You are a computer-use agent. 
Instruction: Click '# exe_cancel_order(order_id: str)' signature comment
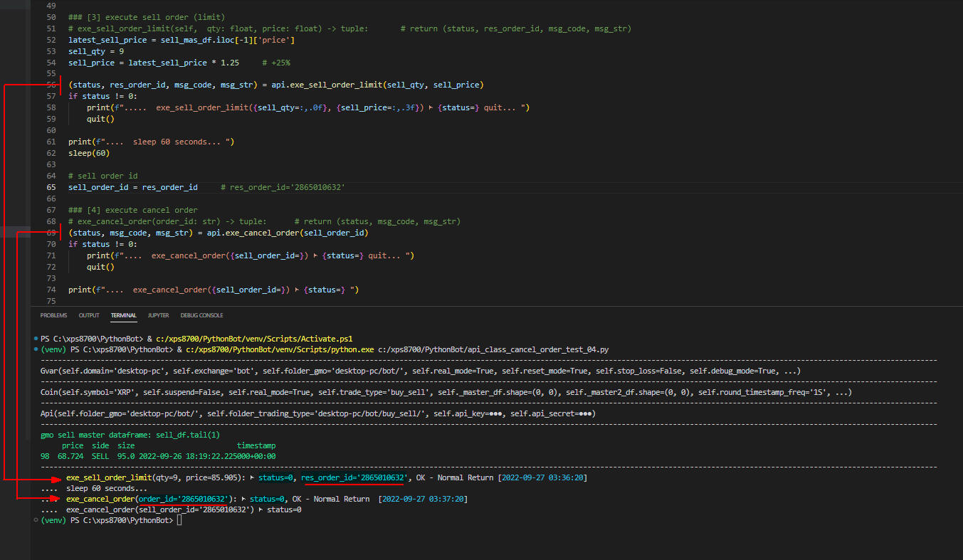point(265,221)
